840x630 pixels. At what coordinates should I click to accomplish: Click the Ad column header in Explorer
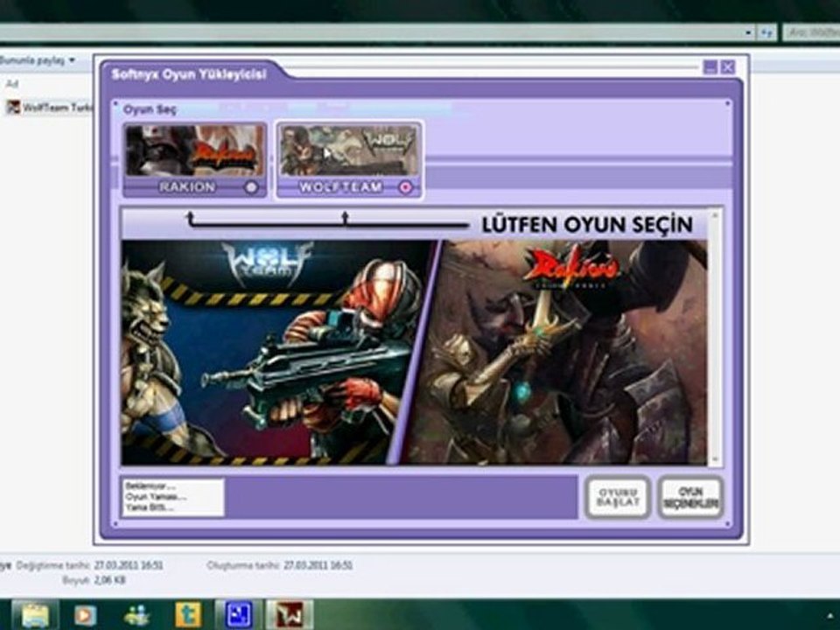(11, 84)
